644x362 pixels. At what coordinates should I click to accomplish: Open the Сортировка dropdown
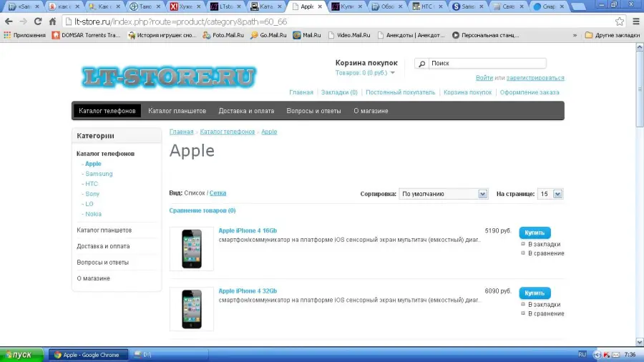[443, 194]
